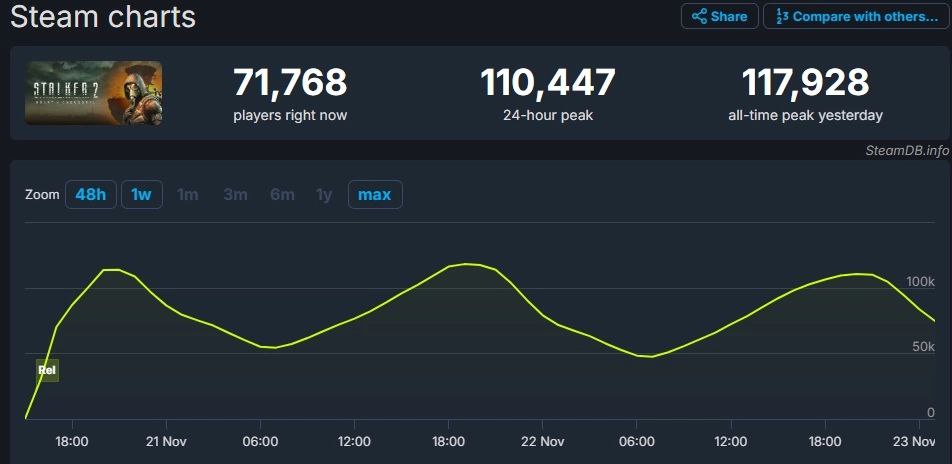This screenshot has height=464, width=952.
Task: Click the 22 Nov axis label
Action: 542,441
